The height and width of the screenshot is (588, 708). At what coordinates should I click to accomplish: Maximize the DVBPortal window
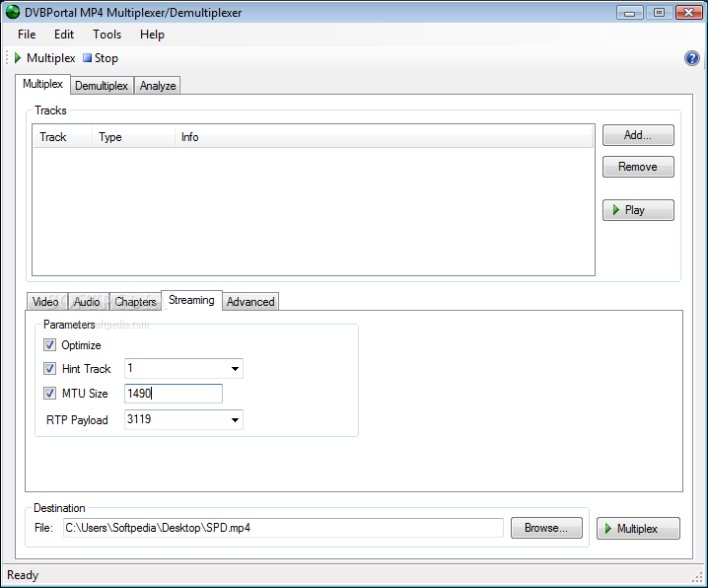[660, 13]
